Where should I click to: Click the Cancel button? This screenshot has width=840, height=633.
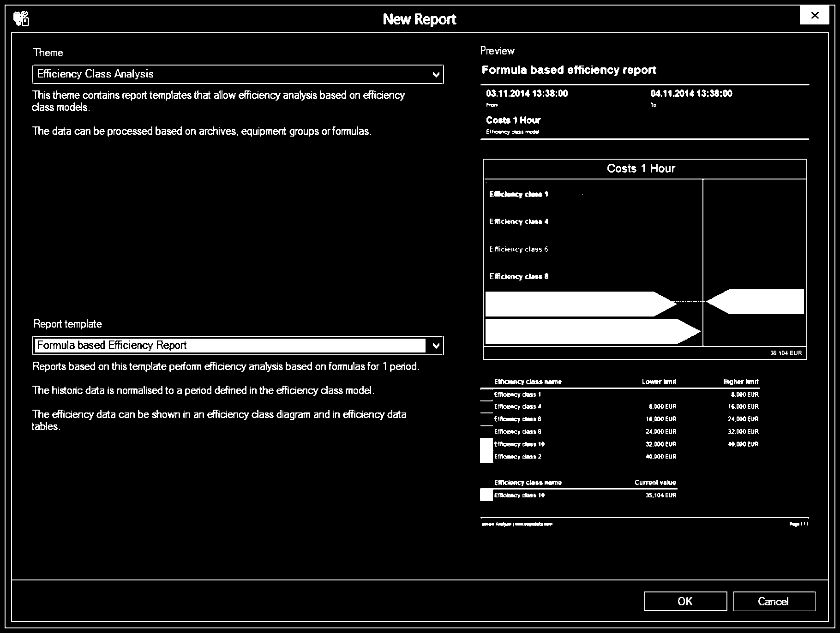tap(774, 601)
